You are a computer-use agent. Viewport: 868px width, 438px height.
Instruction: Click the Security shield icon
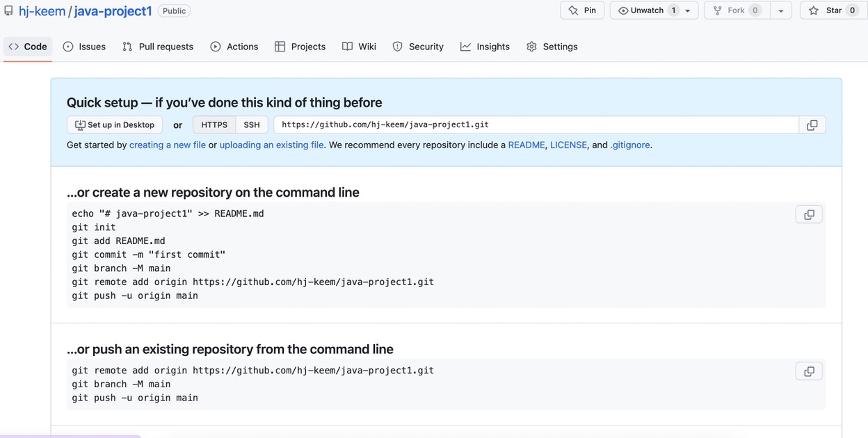point(398,47)
